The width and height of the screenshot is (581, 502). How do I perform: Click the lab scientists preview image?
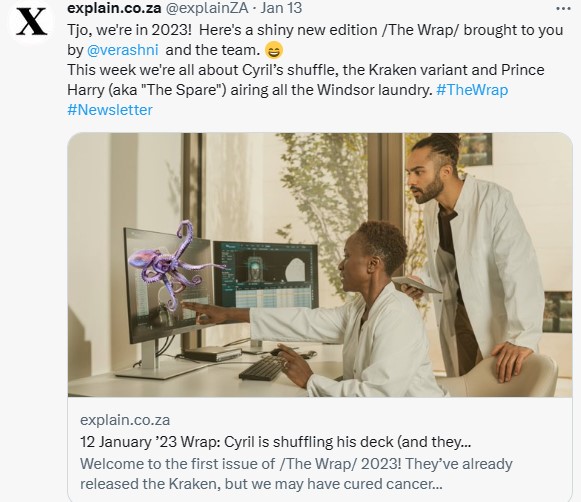coord(320,265)
